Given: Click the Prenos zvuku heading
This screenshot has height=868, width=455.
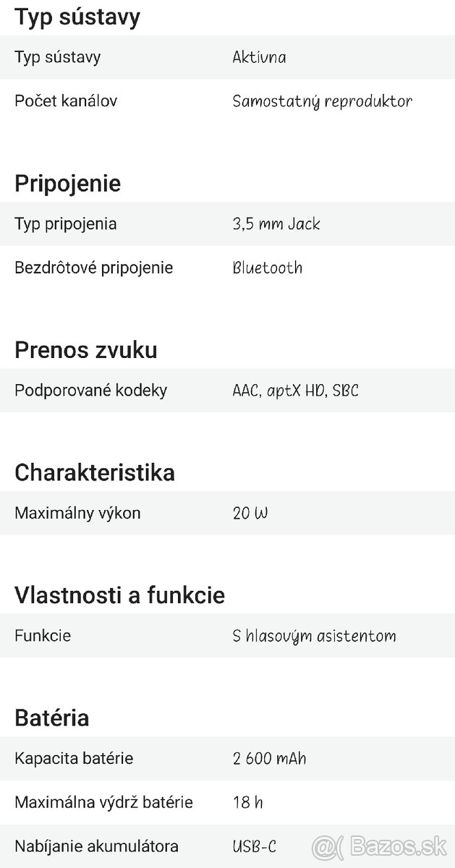Looking at the screenshot, I should [x=86, y=349].
